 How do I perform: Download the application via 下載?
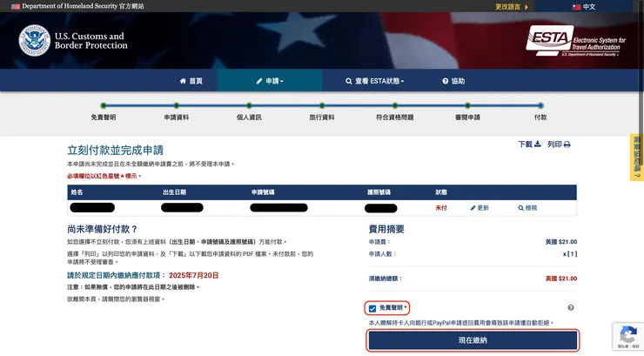point(529,144)
